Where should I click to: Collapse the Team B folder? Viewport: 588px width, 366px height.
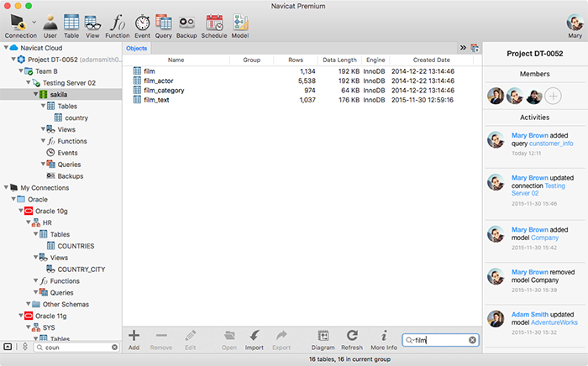(x=21, y=71)
